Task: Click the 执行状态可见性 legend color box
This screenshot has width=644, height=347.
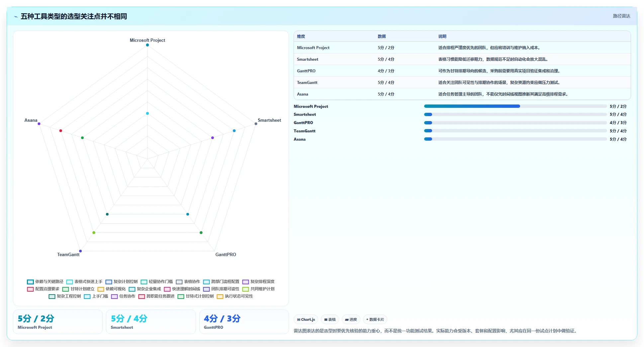Action: coord(220,296)
